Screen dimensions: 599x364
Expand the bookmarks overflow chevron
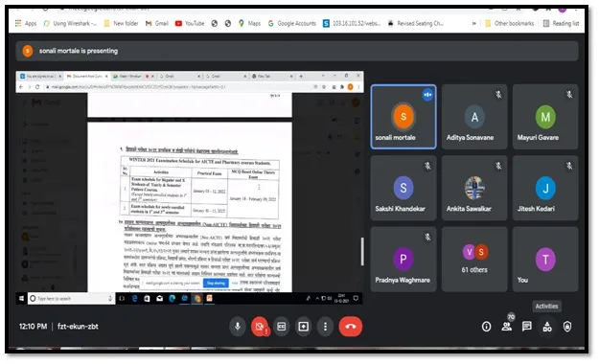(x=474, y=23)
